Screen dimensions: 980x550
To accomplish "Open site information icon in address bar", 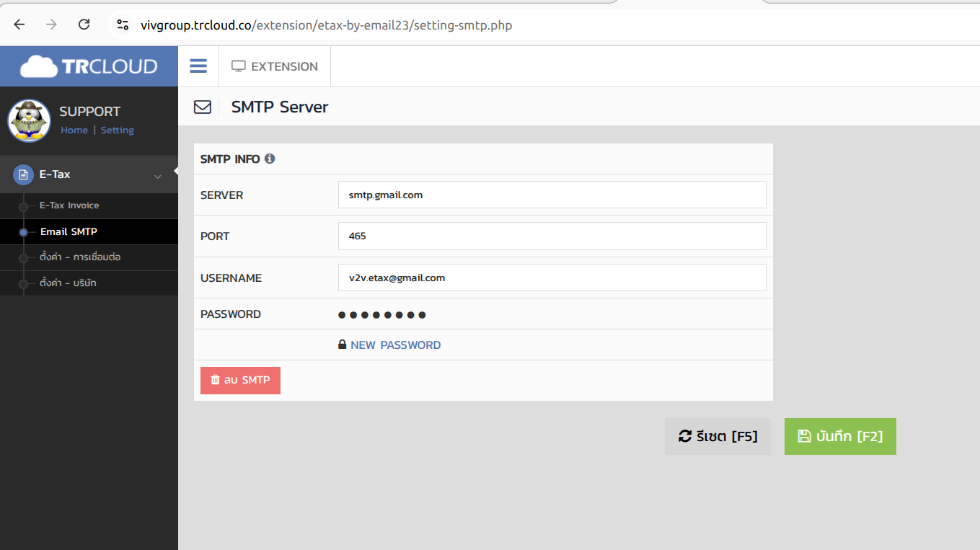I will coord(123,25).
